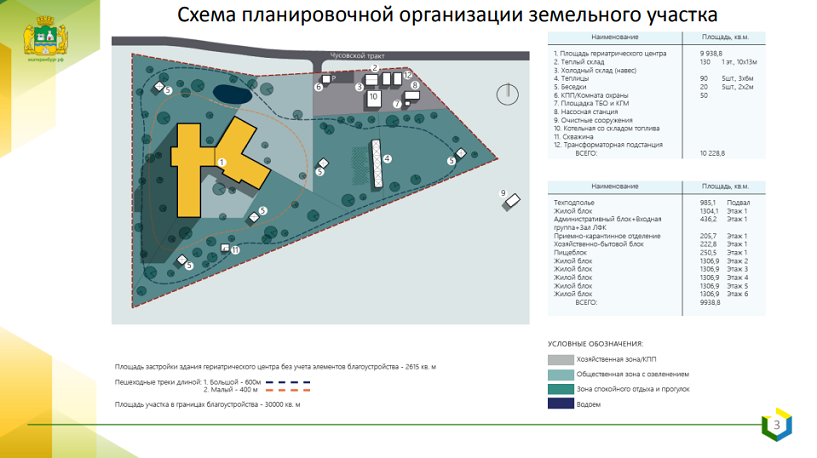This screenshot has height=458, width=817.
Task: Click the total value 10 228,8
Action: point(712,153)
